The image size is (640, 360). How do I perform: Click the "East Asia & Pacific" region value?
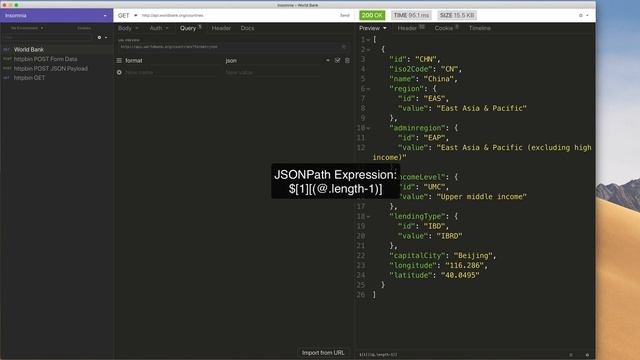(482, 108)
